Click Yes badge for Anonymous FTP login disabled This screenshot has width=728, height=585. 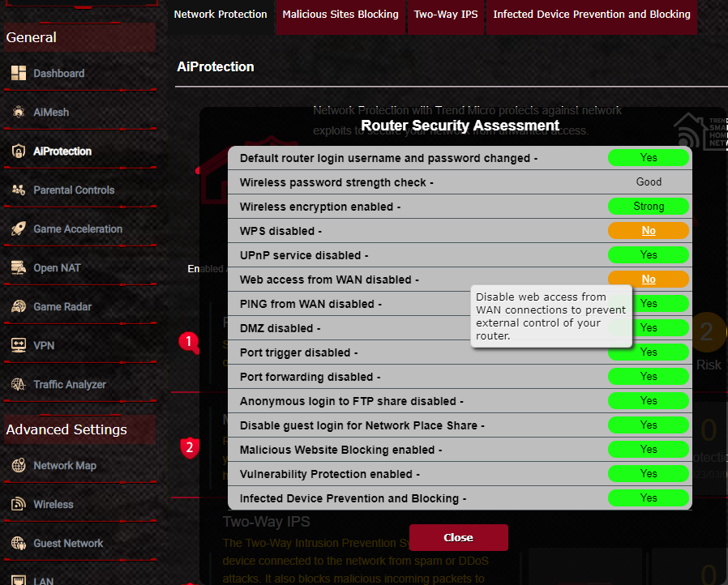click(x=649, y=401)
